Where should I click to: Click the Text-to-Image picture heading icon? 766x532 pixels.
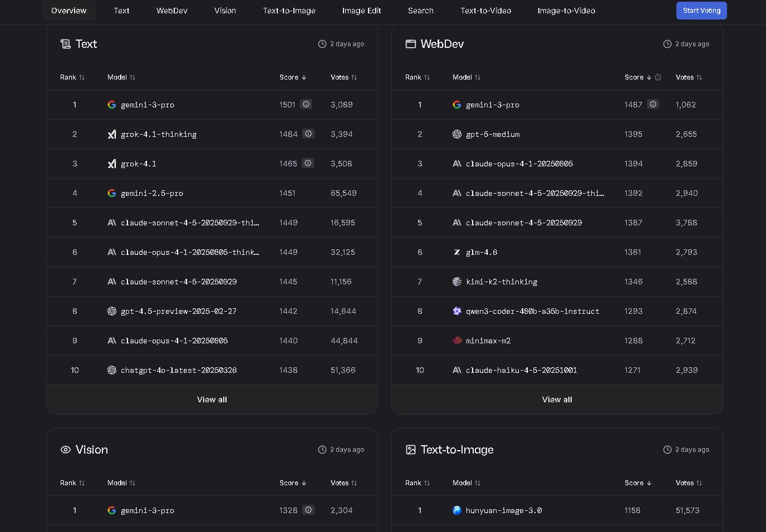411,450
